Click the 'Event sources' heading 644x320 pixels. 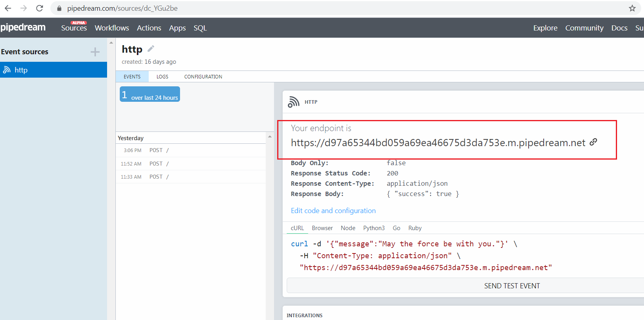pyautogui.click(x=25, y=51)
